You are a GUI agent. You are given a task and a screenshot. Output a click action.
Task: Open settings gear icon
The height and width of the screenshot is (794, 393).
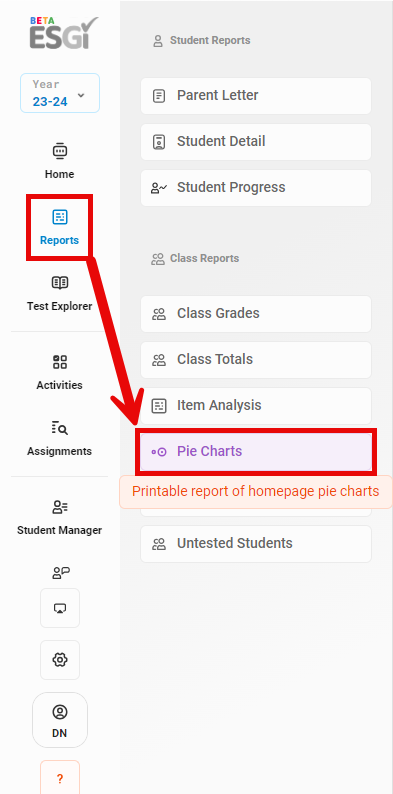tap(60, 660)
